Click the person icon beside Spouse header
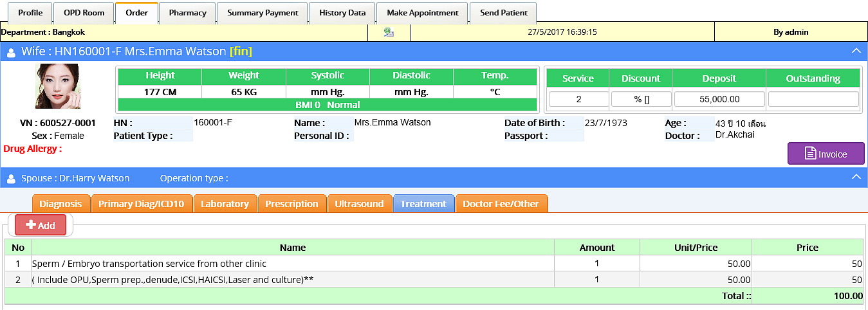The image size is (868, 310). 11,179
